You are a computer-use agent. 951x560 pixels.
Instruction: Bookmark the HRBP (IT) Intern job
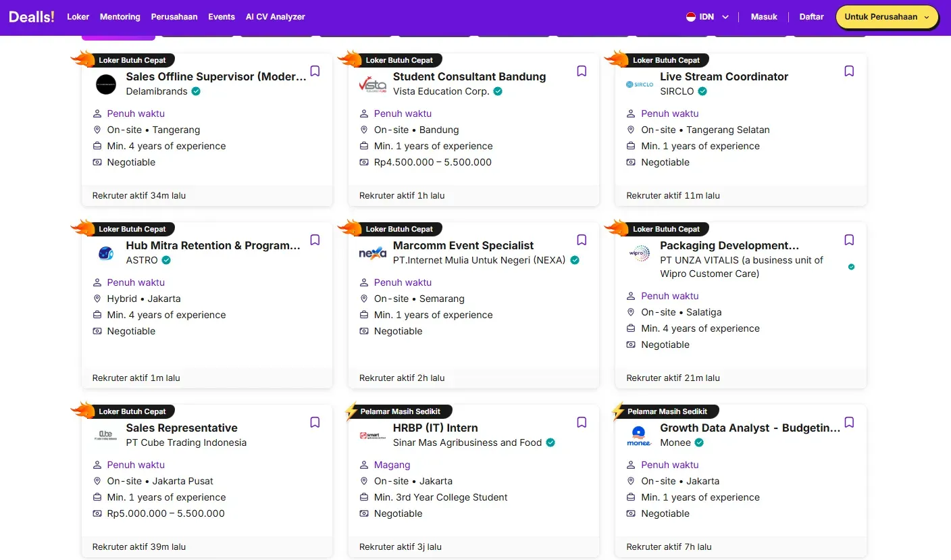[x=582, y=422]
